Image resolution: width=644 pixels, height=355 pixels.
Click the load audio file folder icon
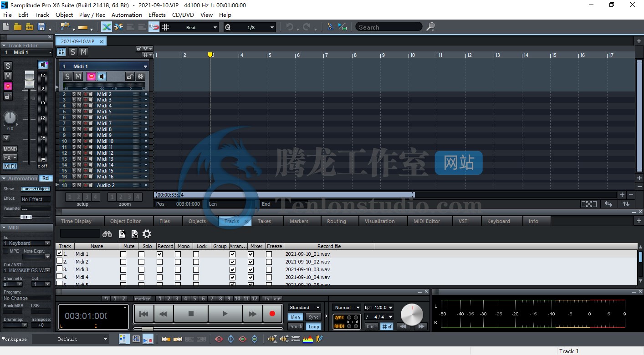(29, 27)
